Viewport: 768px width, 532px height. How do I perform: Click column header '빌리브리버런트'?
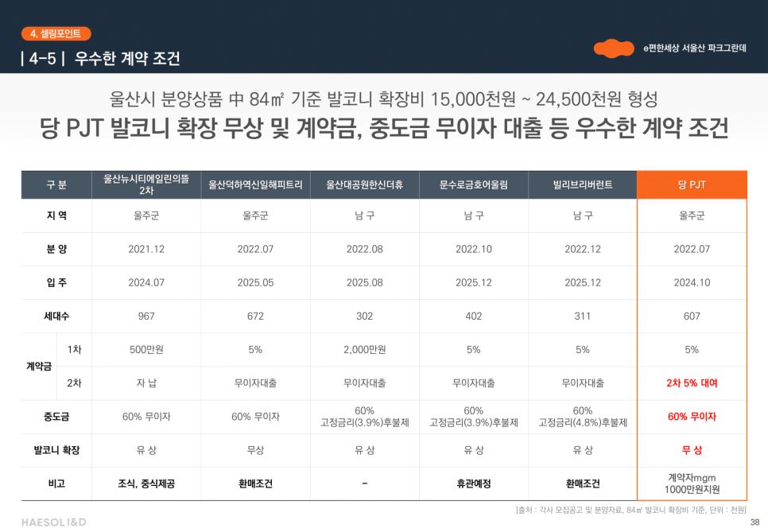[x=583, y=184]
